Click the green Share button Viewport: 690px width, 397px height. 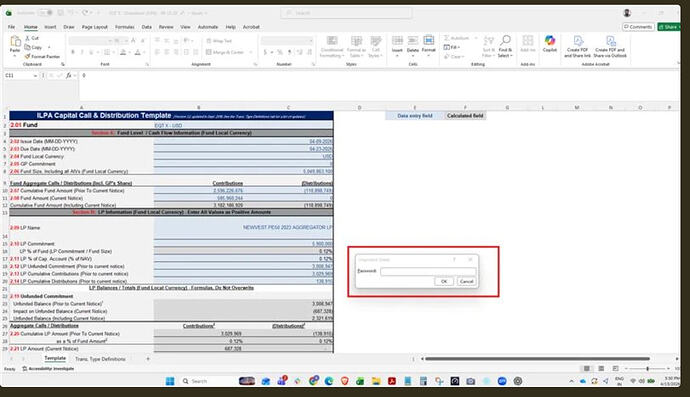[668, 27]
